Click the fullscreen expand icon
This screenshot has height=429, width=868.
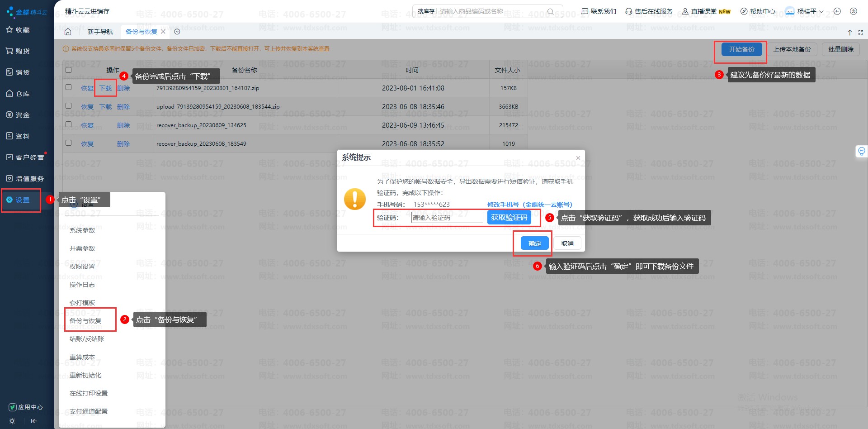tap(860, 33)
